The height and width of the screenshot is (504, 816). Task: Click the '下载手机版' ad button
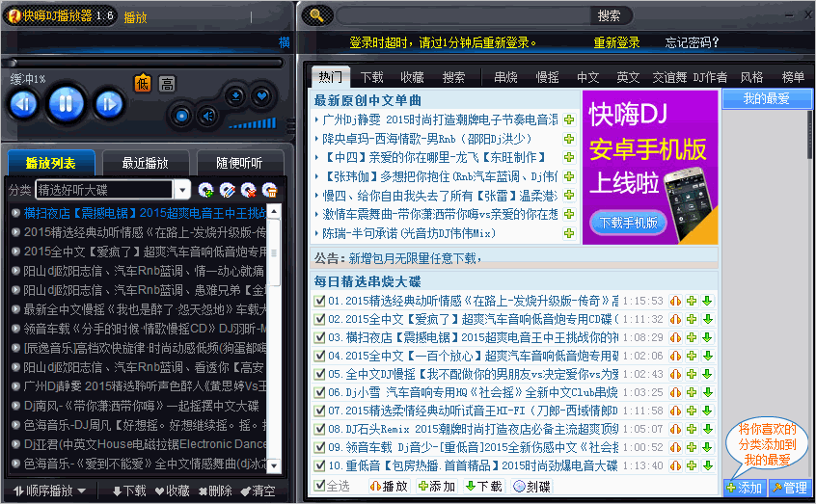pos(629,224)
